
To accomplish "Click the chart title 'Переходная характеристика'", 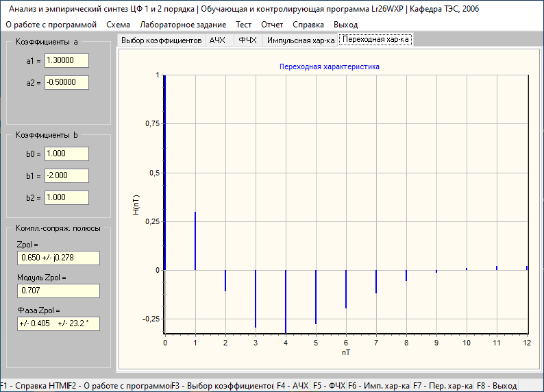I will point(330,66).
